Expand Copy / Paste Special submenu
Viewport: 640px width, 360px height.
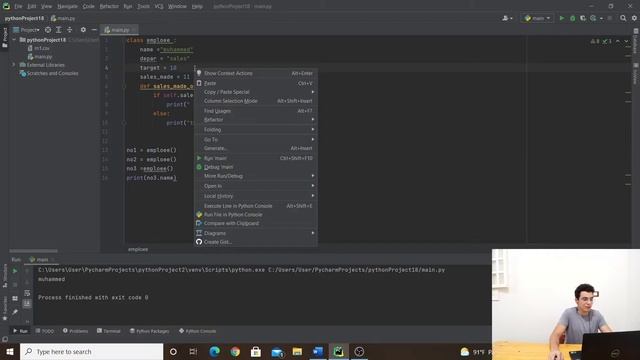[x=256, y=92]
